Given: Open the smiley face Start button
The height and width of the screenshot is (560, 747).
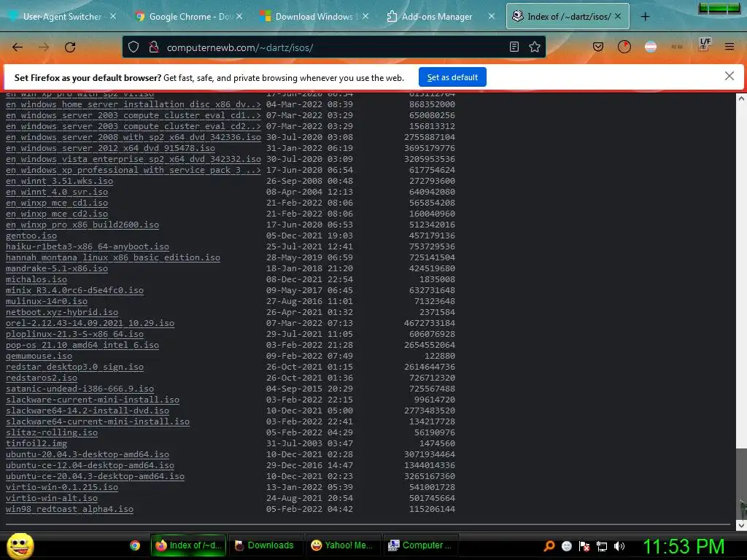Looking at the screenshot, I should 20,545.
